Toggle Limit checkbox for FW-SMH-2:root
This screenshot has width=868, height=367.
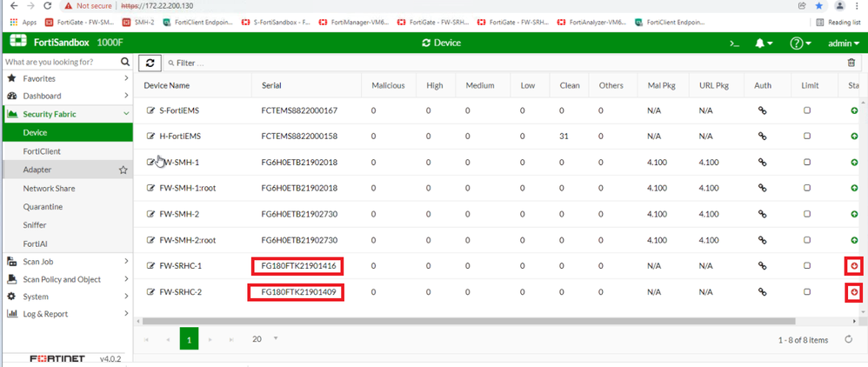click(x=807, y=240)
